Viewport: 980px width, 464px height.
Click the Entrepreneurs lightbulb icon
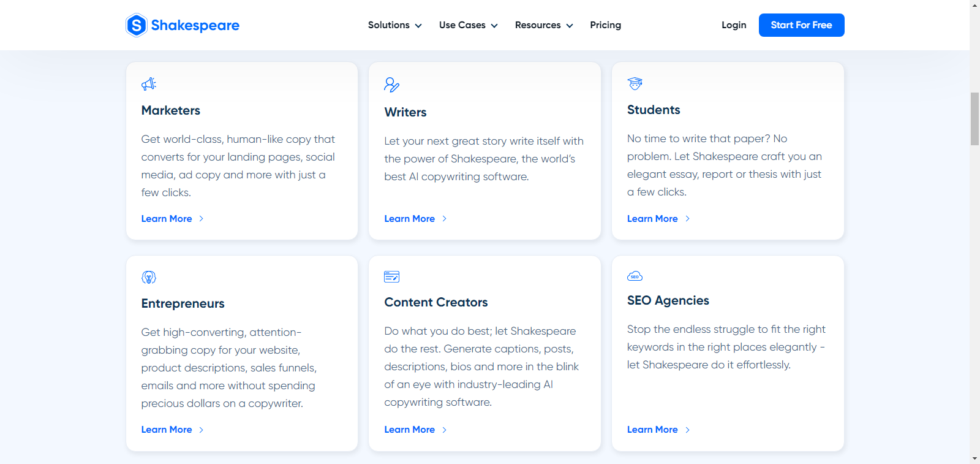pos(149,277)
